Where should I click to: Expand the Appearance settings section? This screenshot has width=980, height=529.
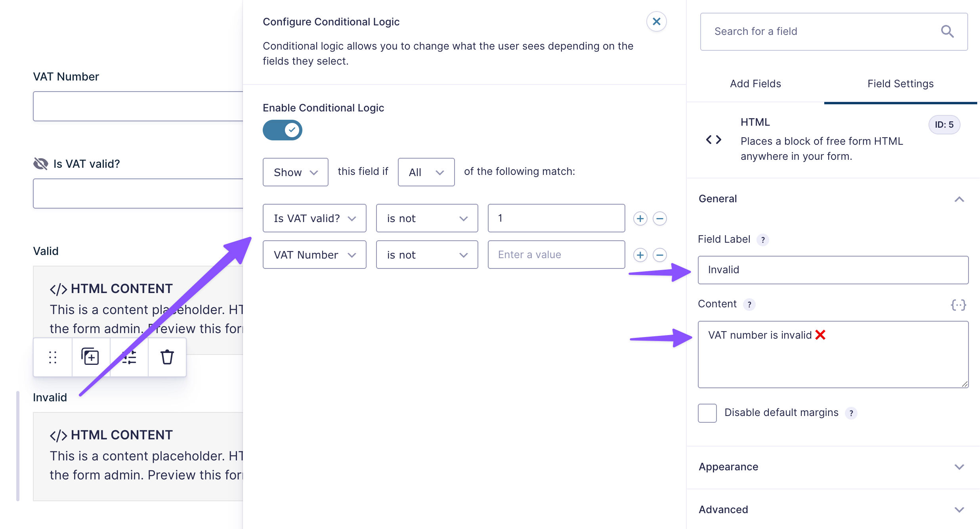pyautogui.click(x=832, y=467)
